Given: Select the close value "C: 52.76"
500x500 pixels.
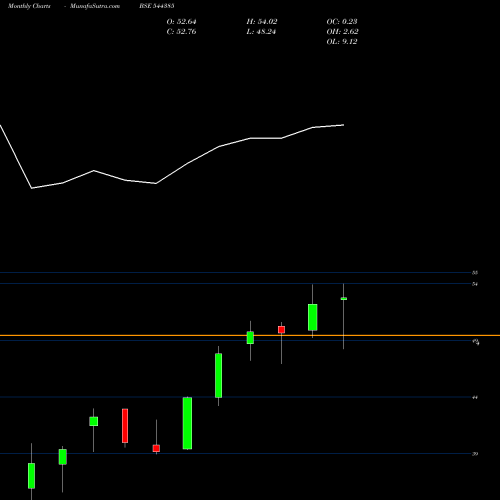Looking at the screenshot, I should click(181, 32).
